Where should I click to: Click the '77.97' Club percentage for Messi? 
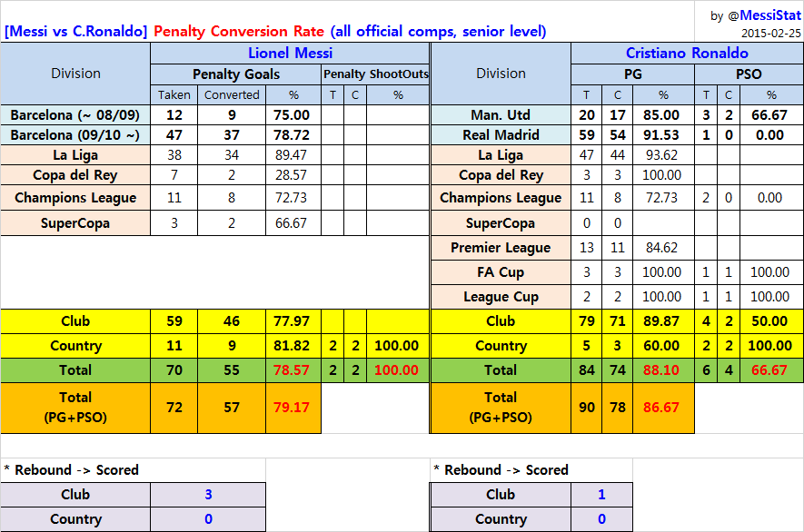click(293, 321)
